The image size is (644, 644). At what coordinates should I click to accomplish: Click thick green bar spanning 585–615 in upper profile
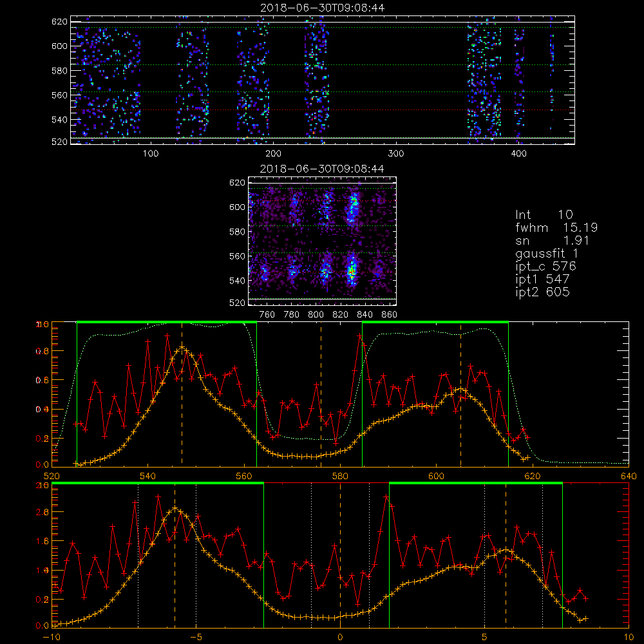[435, 323]
